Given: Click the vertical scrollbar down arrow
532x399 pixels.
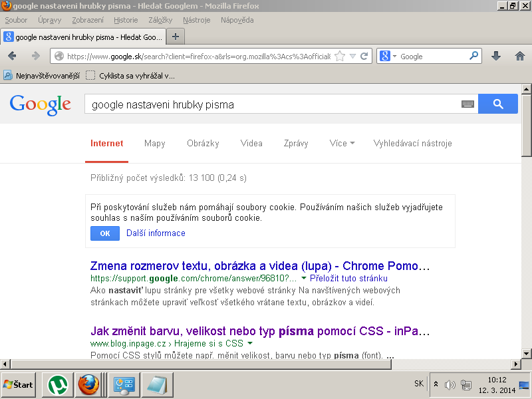Looking at the screenshot, I should click(x=526, y=354).
